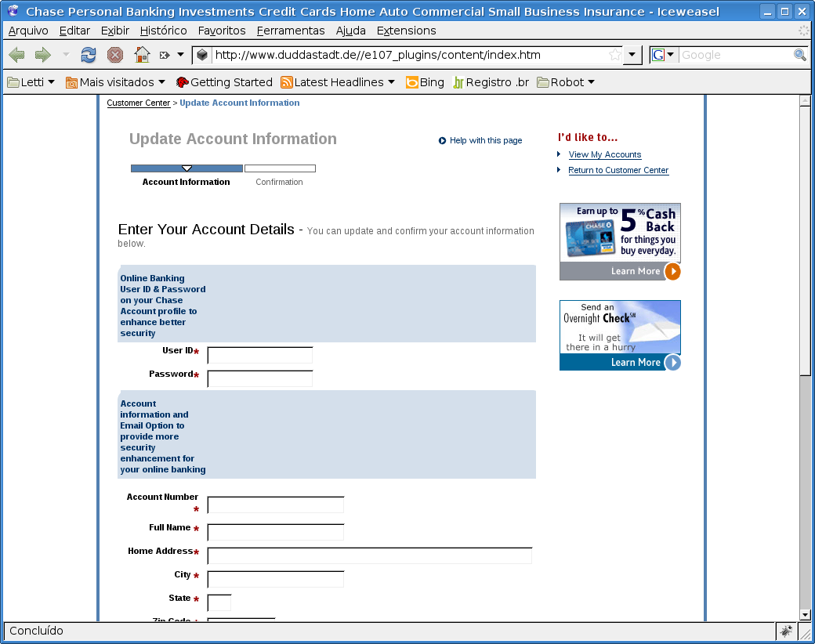Click the scrollbar down arrow
This screenshot has height=644, width=815.
(805, 615)
